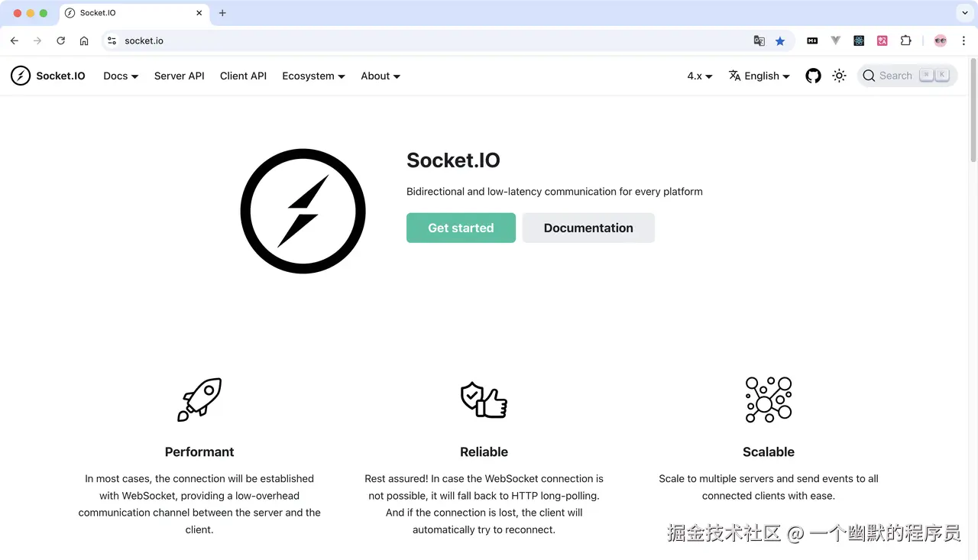The image size is (978, 560).
Task: Open Google Translate from the address bar
Action: click(x=759, y=40)
